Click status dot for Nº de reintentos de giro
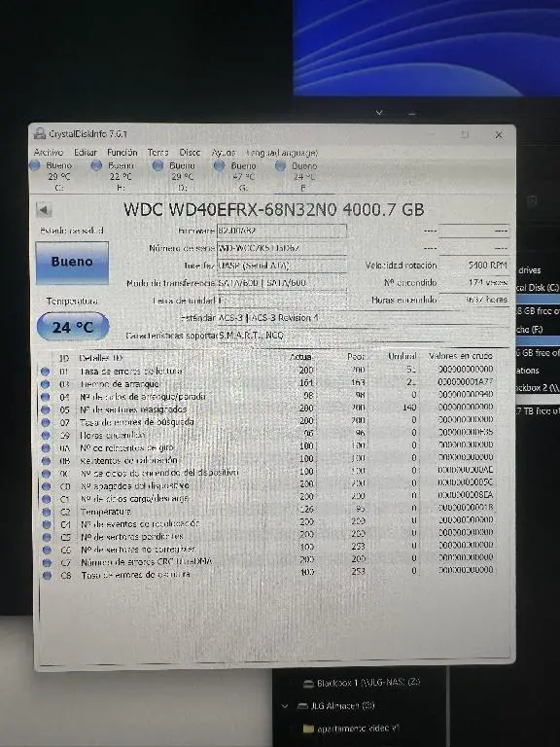Image resolution: width=560 pixels, height=747 pixels. coord(46,447)
